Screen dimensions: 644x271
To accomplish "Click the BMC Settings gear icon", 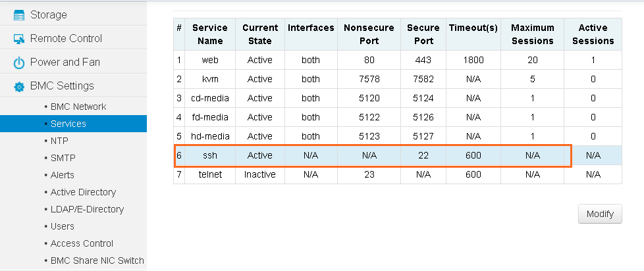I will click(x=19, y=87).
